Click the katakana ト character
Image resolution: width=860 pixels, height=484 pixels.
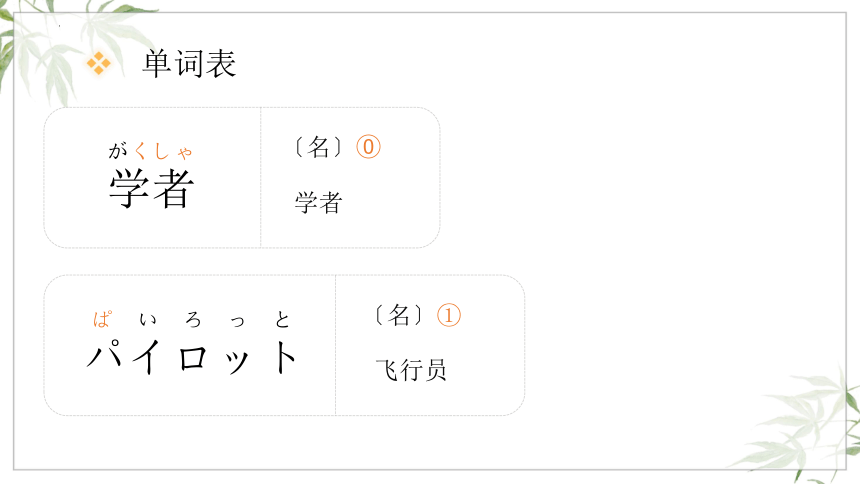click(x=284, y=357)
